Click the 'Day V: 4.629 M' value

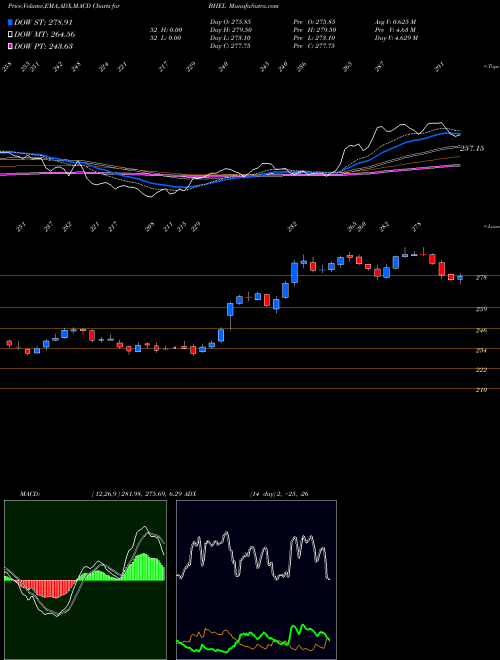click(396, 38)
